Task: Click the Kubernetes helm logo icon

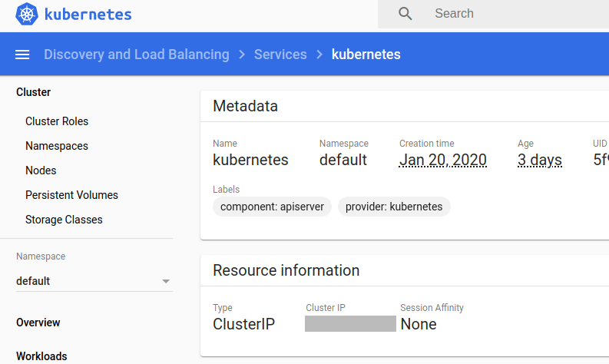Action: (x=27, y=14)
